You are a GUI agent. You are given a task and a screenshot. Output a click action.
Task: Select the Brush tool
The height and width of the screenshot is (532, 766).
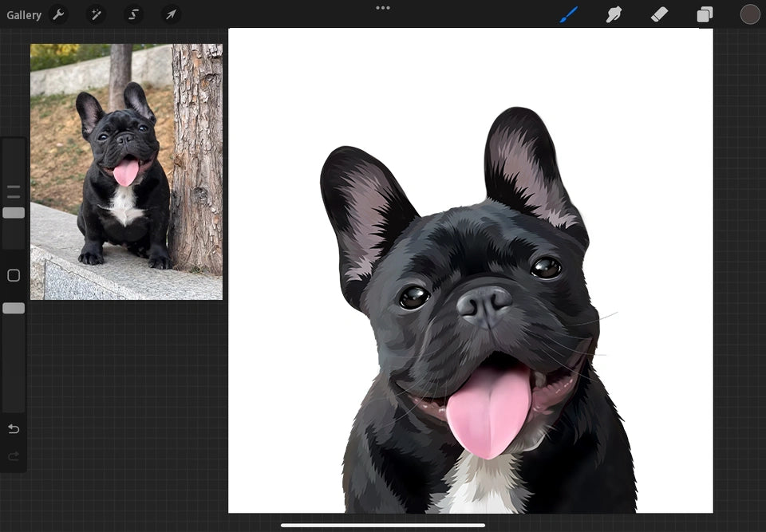coord(568,14)
